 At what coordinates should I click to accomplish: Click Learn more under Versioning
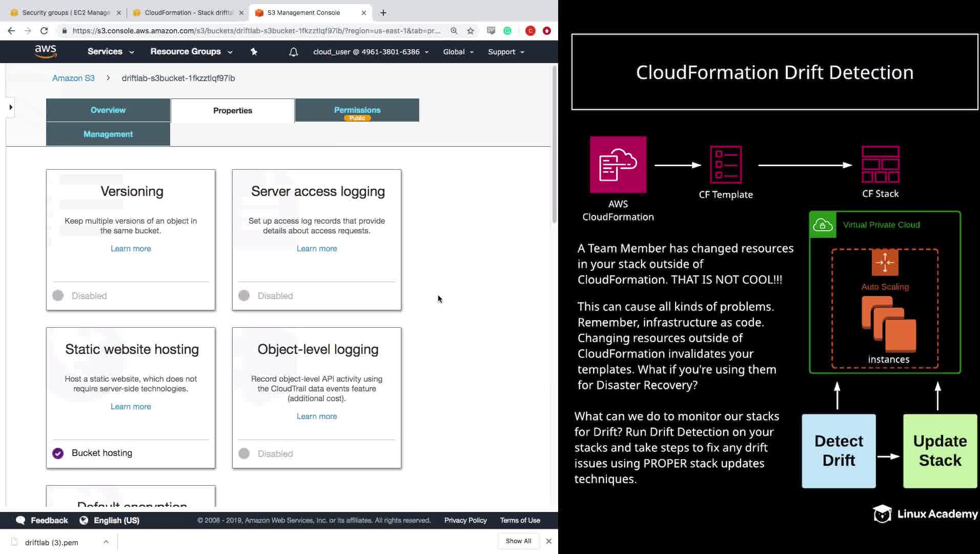pos(131,248)
